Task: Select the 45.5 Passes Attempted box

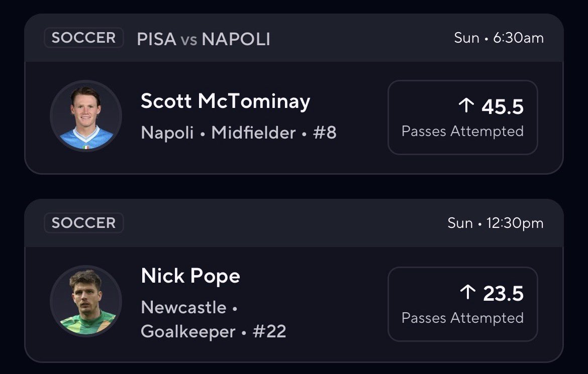Action: pos(463,117)
